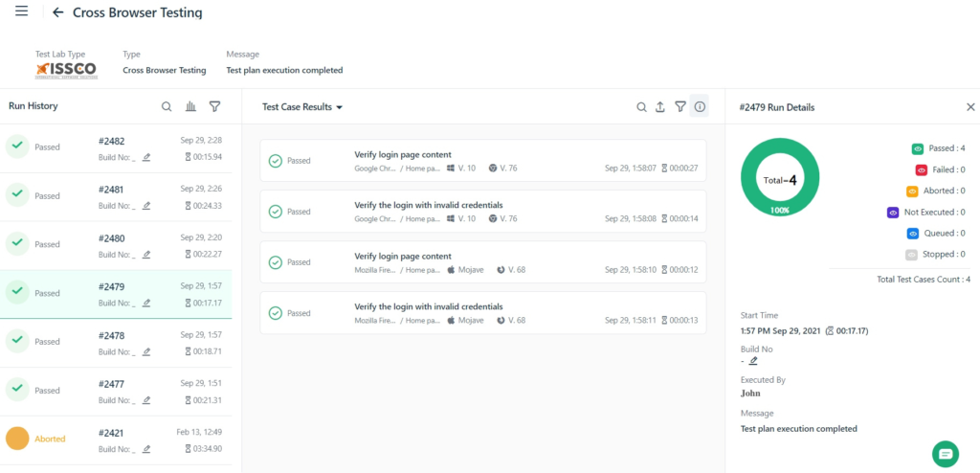Toggle visibility of Stopped results in chart
This screenshot has height=473, width=980.
coord(911,255)
